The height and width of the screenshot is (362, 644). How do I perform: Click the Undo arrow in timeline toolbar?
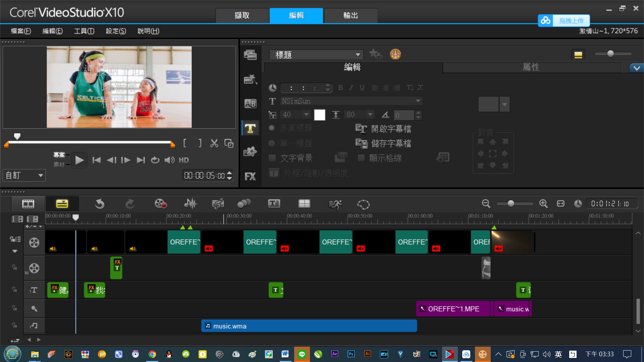pyautogui.click(x=100, y=204)
